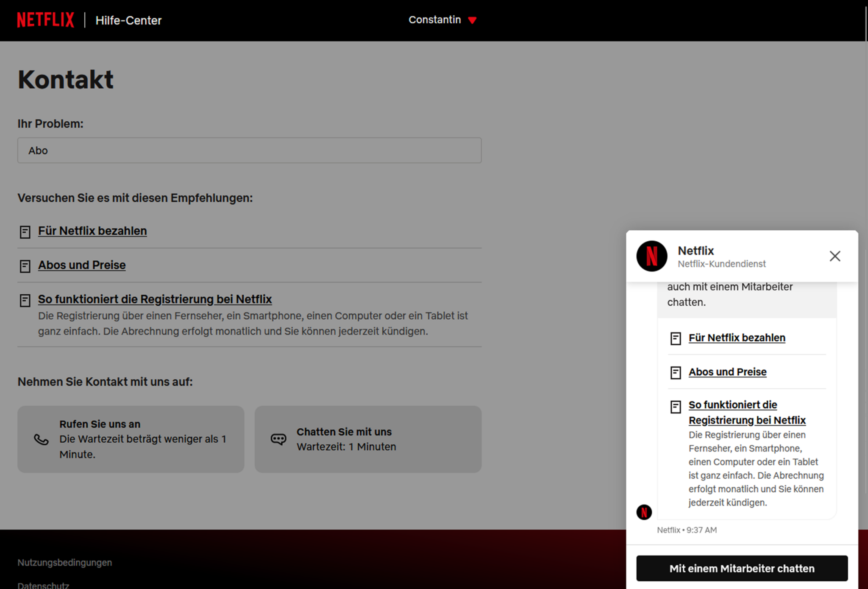868x589 pixels.
Task: Close the Netflix-Kundendienst chat window
Action: 835,256
